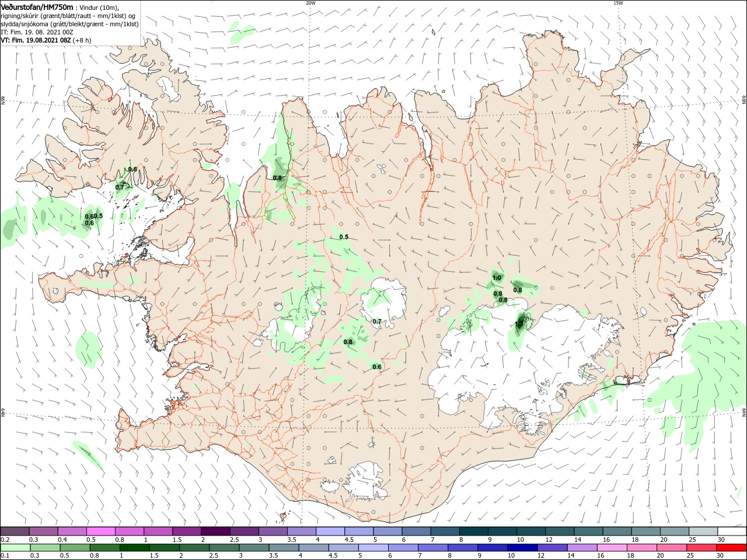Pick the violet 12 swatch in lower legend
Screen dimensions: 747x560
552,548
